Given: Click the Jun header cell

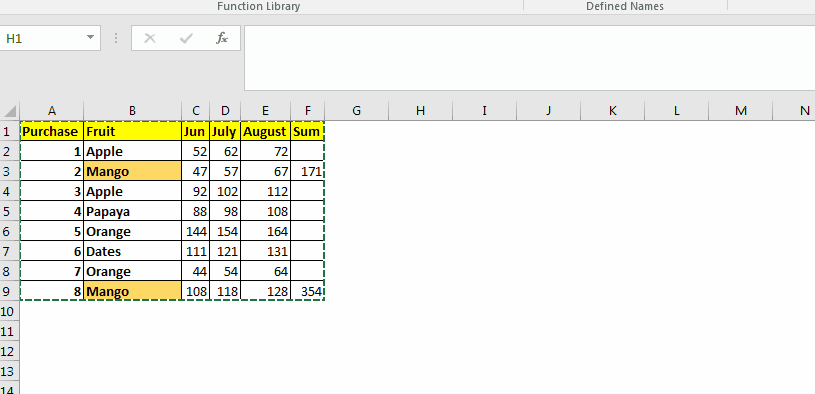Looking at the screenshot, I should point(196,132).
